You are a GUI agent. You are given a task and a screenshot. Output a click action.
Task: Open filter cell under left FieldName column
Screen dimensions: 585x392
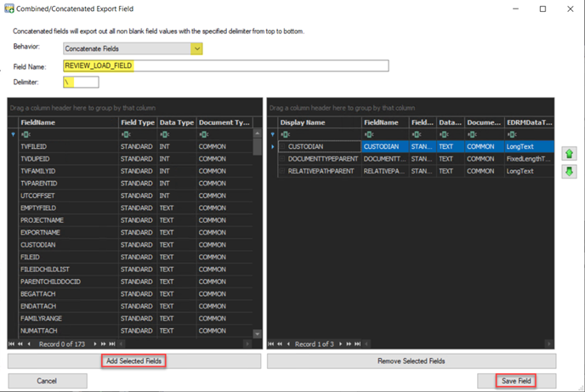(x=69, y=134)
